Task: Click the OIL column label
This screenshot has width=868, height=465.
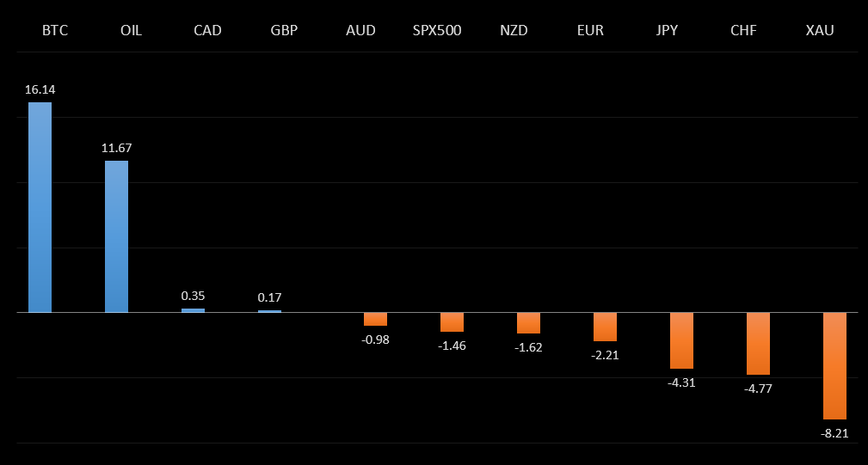Action: [x=131, y=31]
